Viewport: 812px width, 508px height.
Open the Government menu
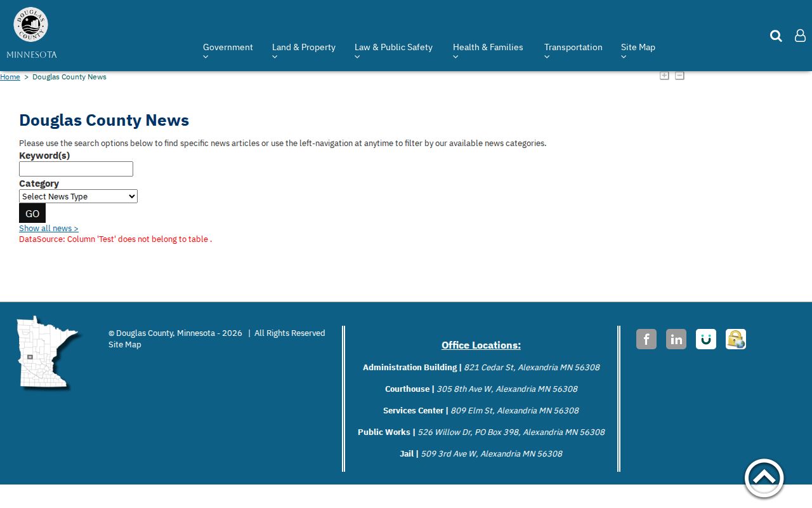(228, 47)
